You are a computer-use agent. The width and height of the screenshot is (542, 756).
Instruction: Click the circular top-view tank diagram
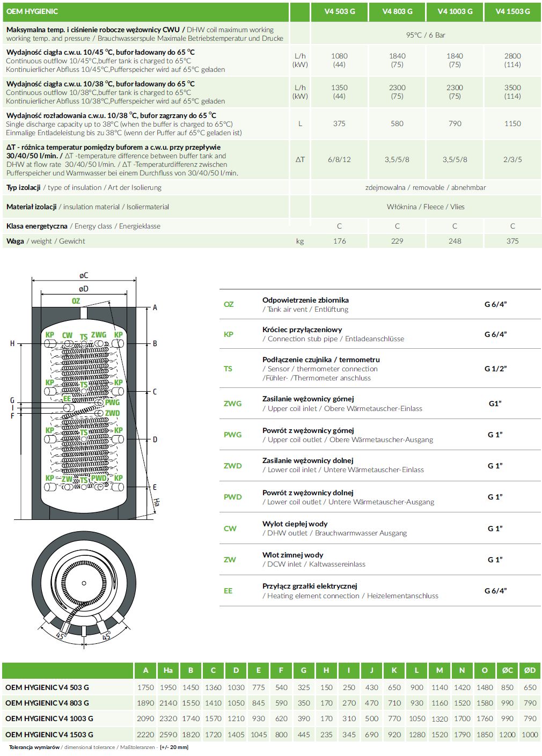[84, 584]
